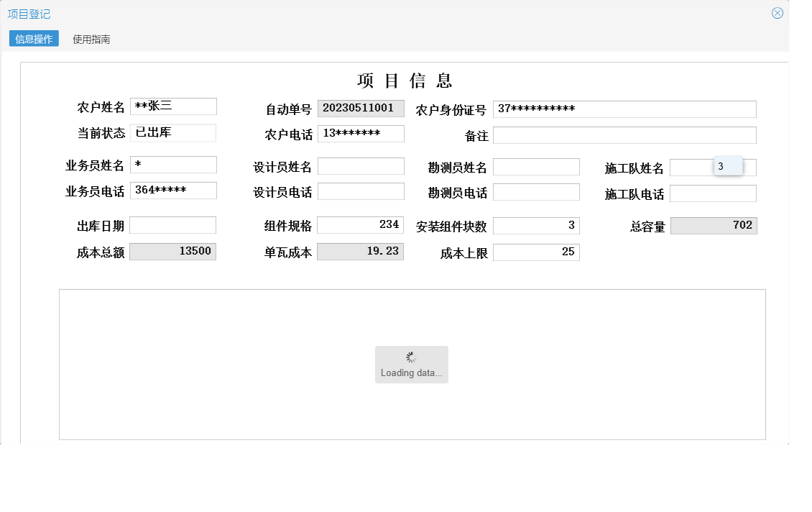Click the 业务员姓名 field
The image size is (812, 512).
(173, 164)
